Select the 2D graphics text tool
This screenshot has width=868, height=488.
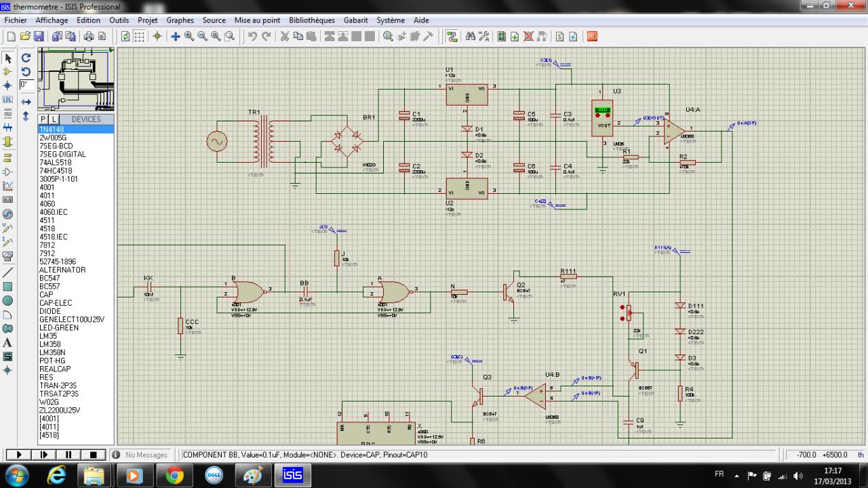(8, 343)
